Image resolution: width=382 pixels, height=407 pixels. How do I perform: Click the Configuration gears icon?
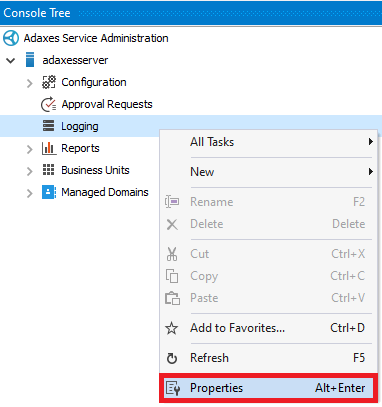pyautogui.click(x=49, y=82)
